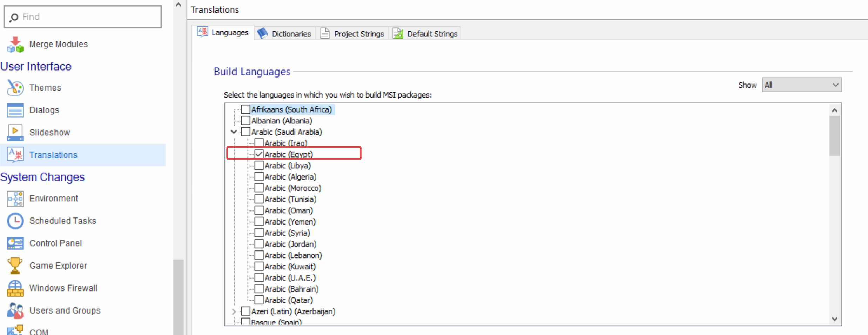Image resolution: width=868 pixels, height=335 pixels.
Task: Open Themes via its palette icon
Action: [x=15, y=88]
